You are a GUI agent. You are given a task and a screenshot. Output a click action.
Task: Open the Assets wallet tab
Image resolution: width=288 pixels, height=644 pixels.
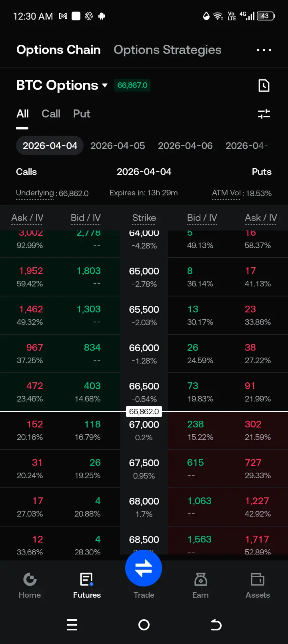(258, 585)
